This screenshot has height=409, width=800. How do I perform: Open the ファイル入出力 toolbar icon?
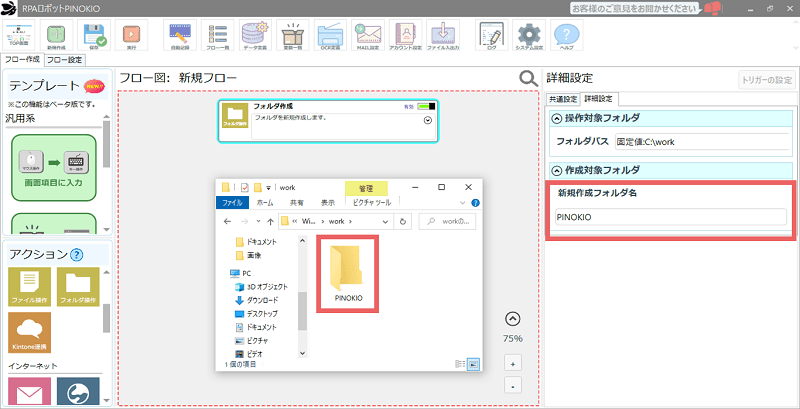[x=443, y=35]
